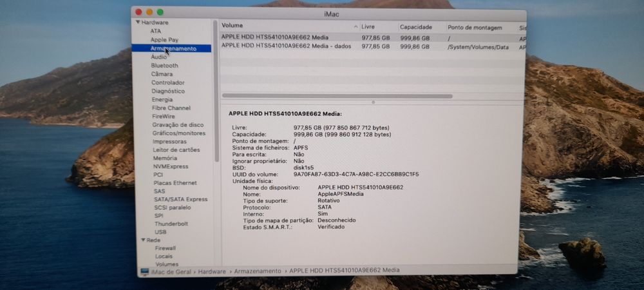Go to Armazenamento in the path bar
644x290 pixels.
point(258,271)
